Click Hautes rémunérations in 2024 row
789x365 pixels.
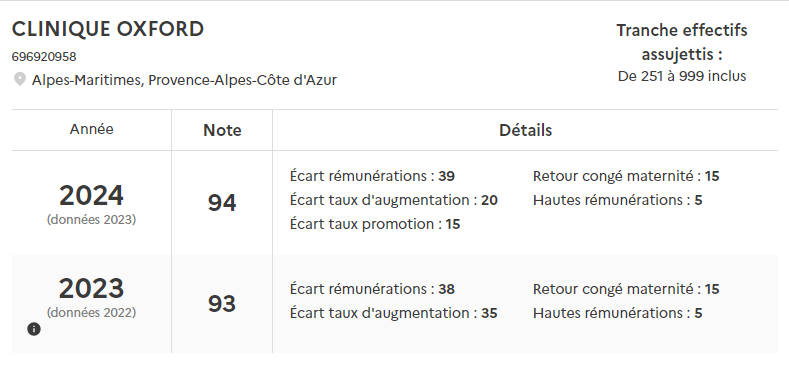(617, 200)
